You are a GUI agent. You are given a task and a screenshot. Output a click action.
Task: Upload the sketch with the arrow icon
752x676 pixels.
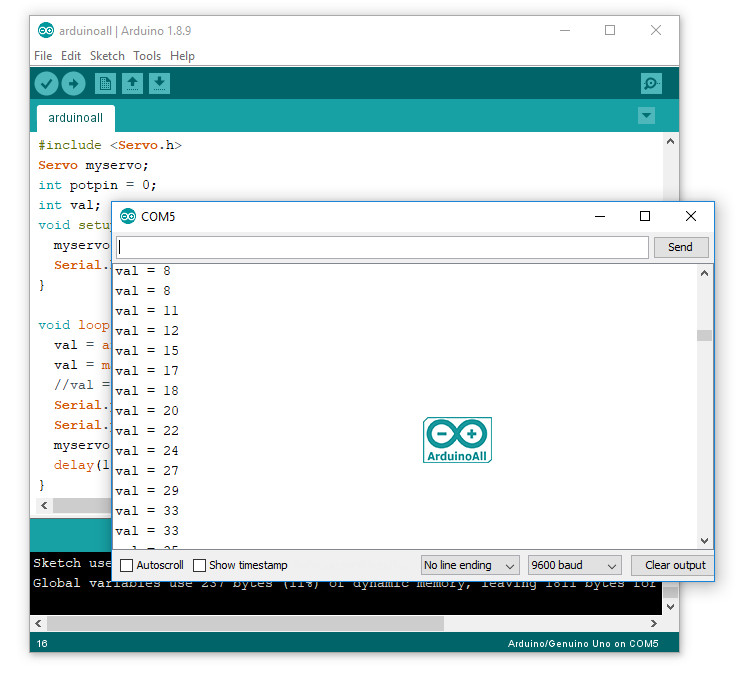click(73, 84)
